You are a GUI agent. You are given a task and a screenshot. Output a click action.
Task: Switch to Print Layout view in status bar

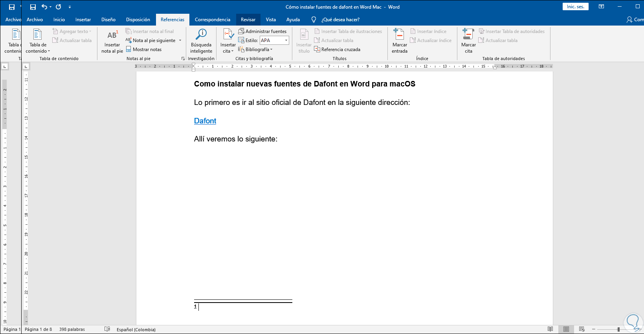click(566, 329)
